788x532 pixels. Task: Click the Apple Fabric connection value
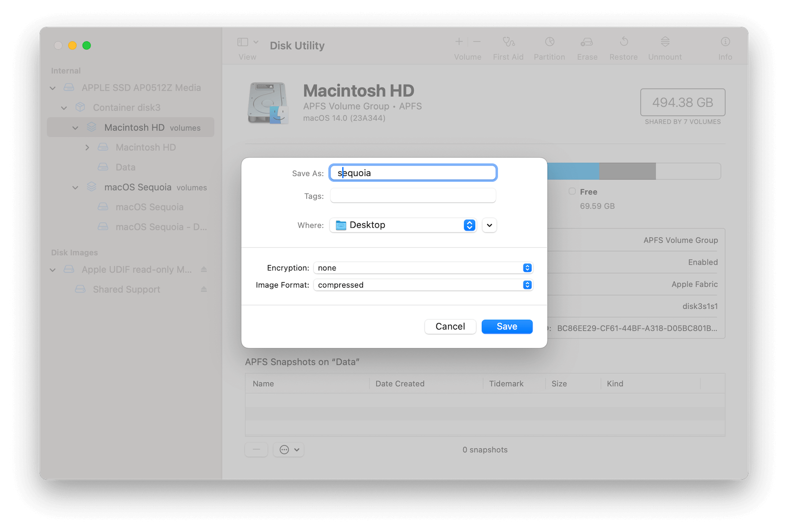click(x=694, y=284)
